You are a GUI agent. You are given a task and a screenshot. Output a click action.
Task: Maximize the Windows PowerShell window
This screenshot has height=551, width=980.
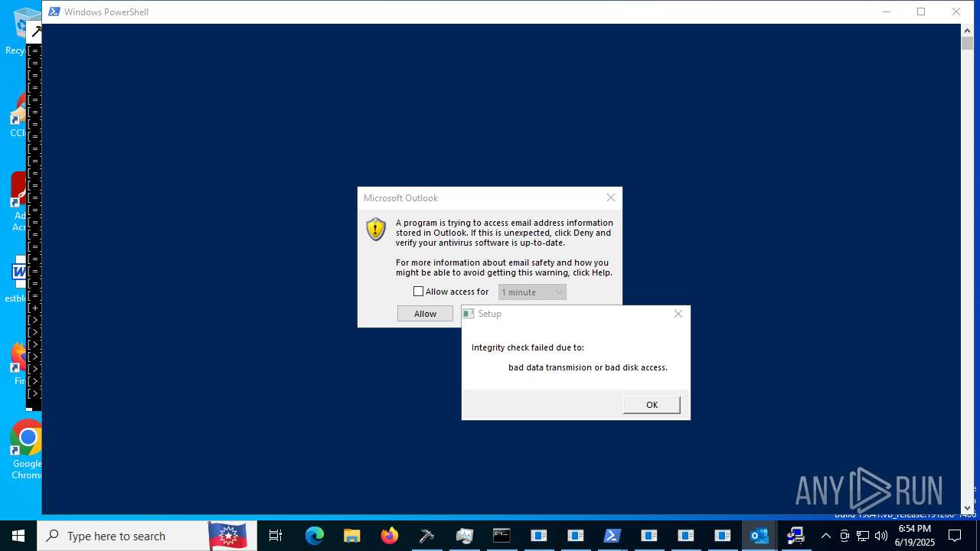coord(921,11)
